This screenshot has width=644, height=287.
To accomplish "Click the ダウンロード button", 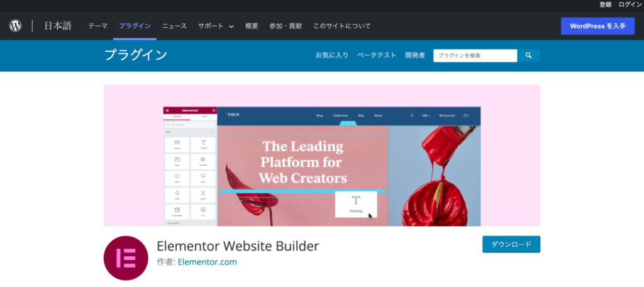I will (x=511, y=244).
